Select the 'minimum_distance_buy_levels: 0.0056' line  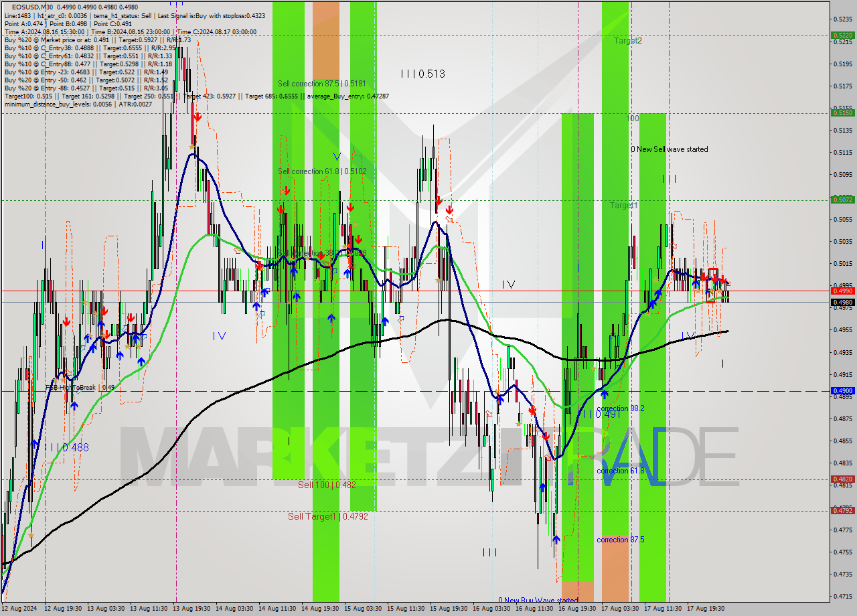pyautogui.click(x=78, y=104)
